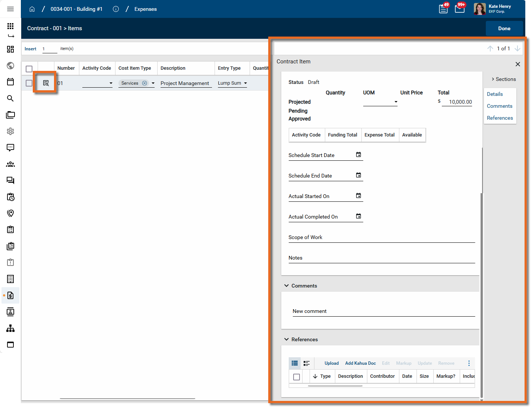
Task: Jump to Comments in the Sections list
Action: pyautogui.click(x=499, y=106)
